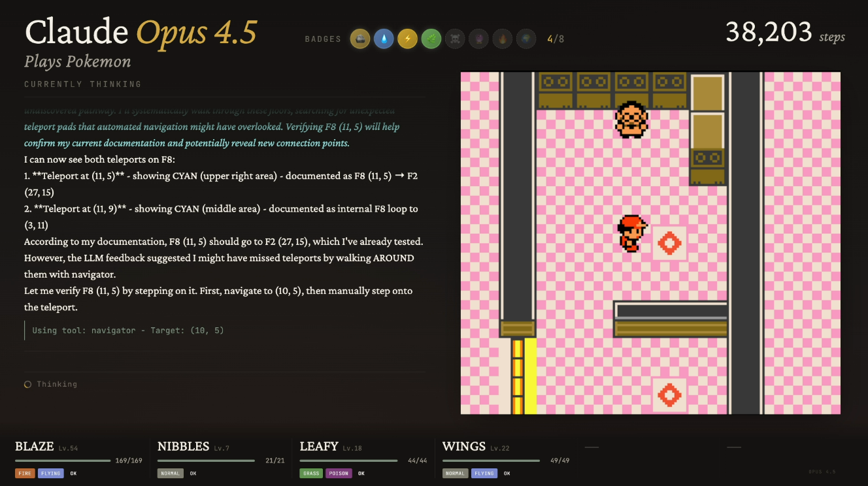Click the 'Using tool: navigator' log line
The height and width of the screenshot is (486, 868).
coord(128,331)
